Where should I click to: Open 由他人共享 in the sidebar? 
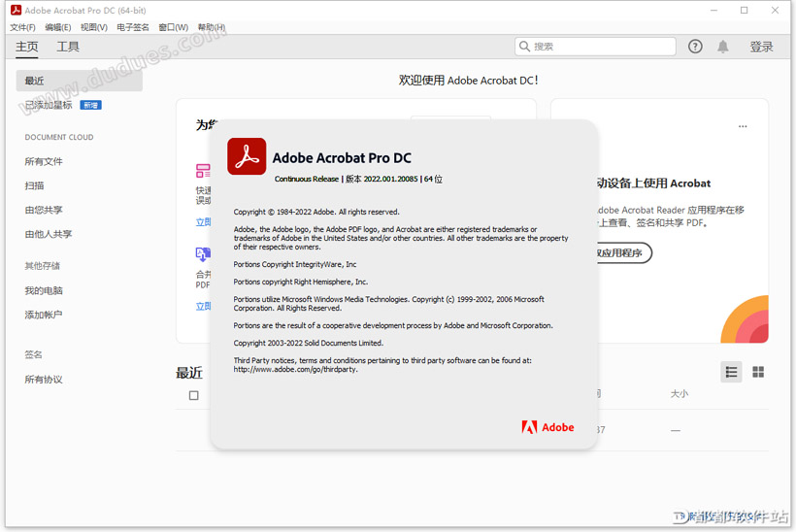tap(49, 234)
